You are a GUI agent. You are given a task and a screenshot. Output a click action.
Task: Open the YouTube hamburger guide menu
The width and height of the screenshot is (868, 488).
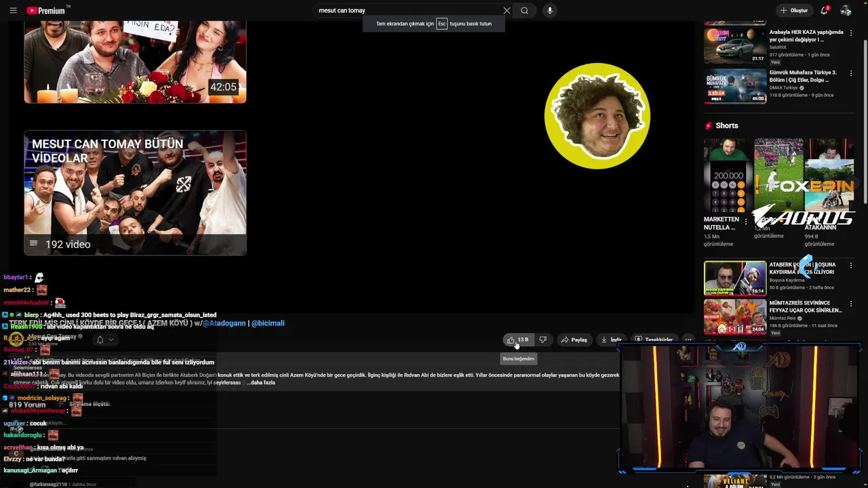(x=13, y=10)
